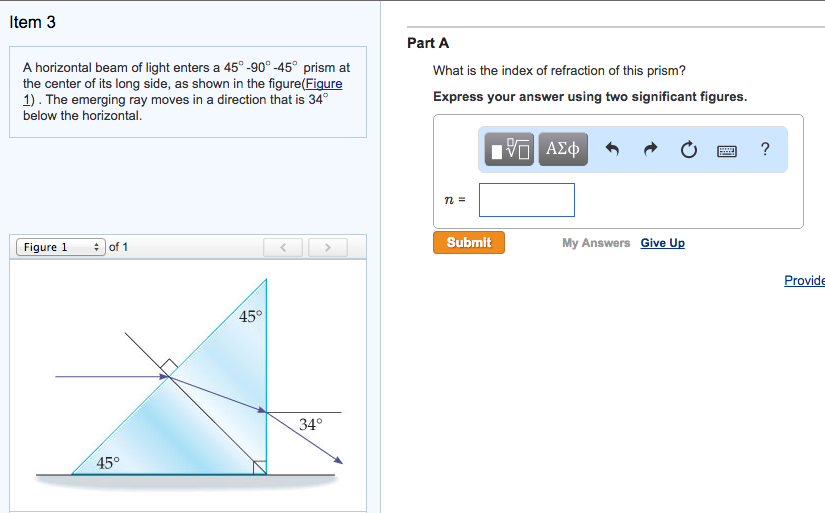Click the Provide link at right edge
825x513 pixels.
[x=804, y=280]
